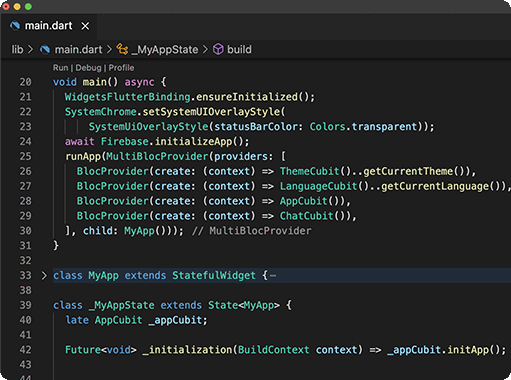Click line number 25 in gutter
Image resolution: width=511 pixels, height=380 pixels.
25,156
